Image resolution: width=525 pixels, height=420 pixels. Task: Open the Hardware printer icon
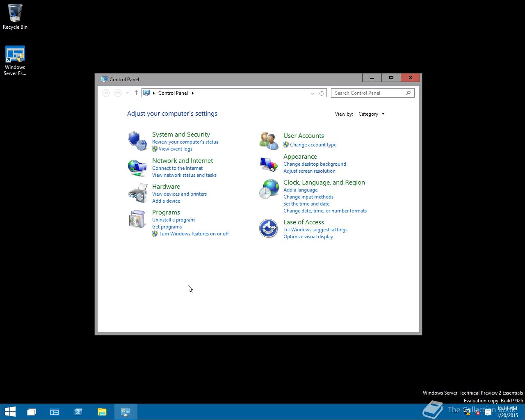click(x=137, y=193)
